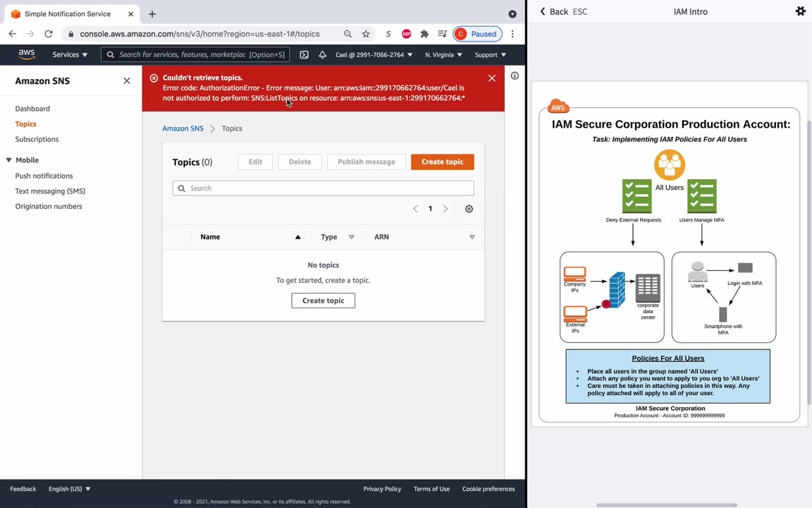Click IAM Intro vertical scrollbar
The height and width of the screenshot is (508, 812).
(809, 262)
